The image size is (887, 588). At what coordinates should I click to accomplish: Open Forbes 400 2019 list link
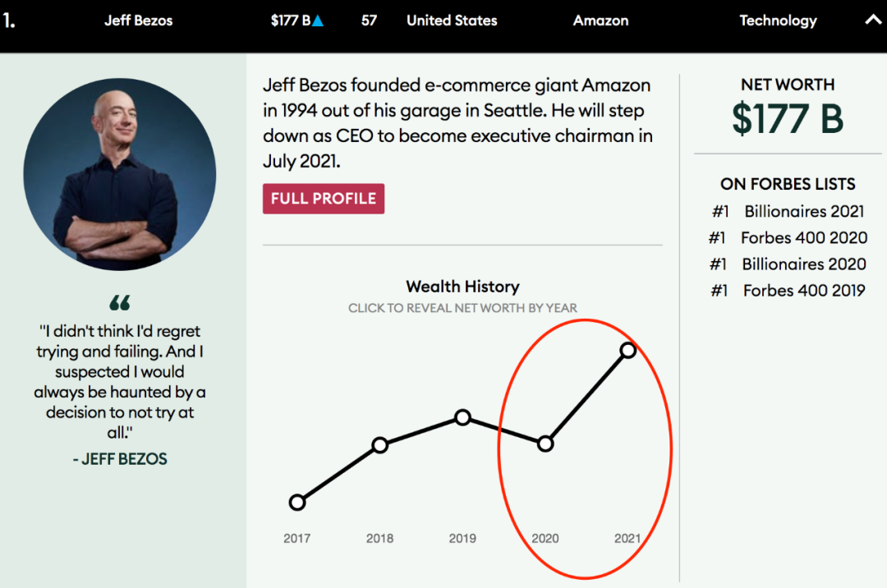pyautogui.click(x=804, y=290)
